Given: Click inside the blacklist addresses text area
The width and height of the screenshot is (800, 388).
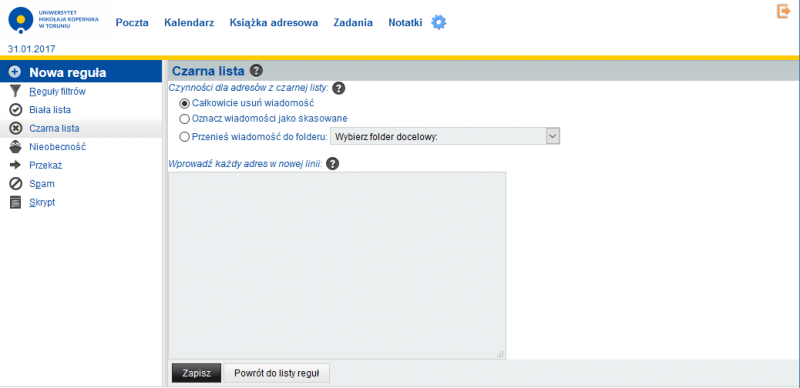Looking at the screenshot, I should click(337, 265).
